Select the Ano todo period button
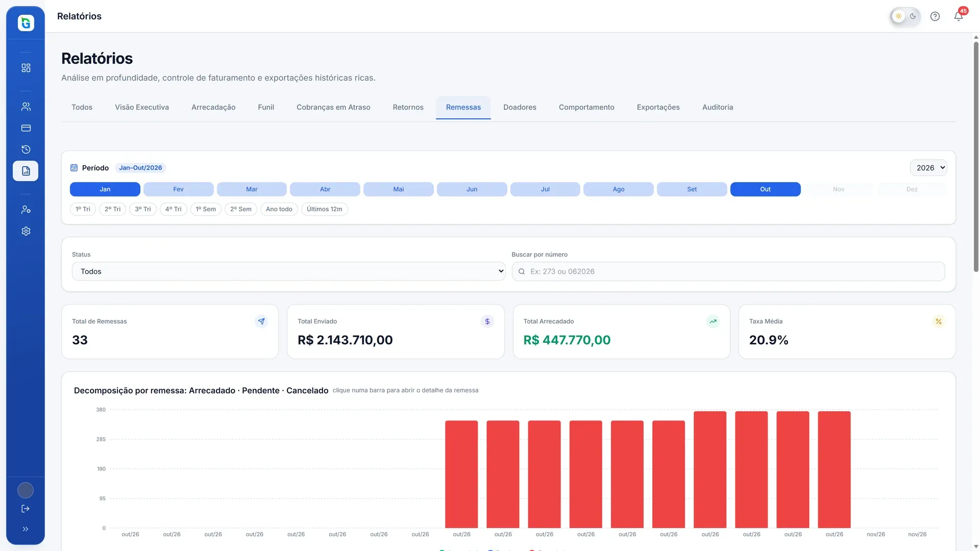980x551 pixels. pos(279,209)
